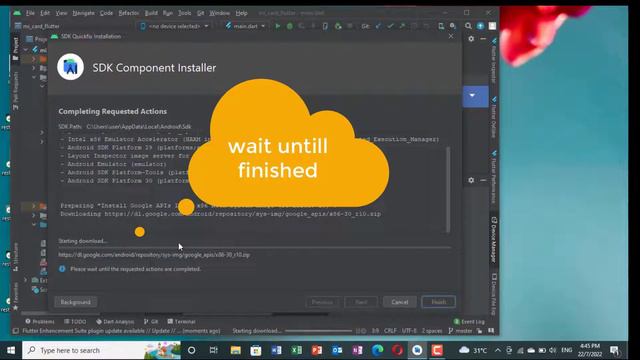
Task: Open the Build menu
Action: (x=151, y=13)
